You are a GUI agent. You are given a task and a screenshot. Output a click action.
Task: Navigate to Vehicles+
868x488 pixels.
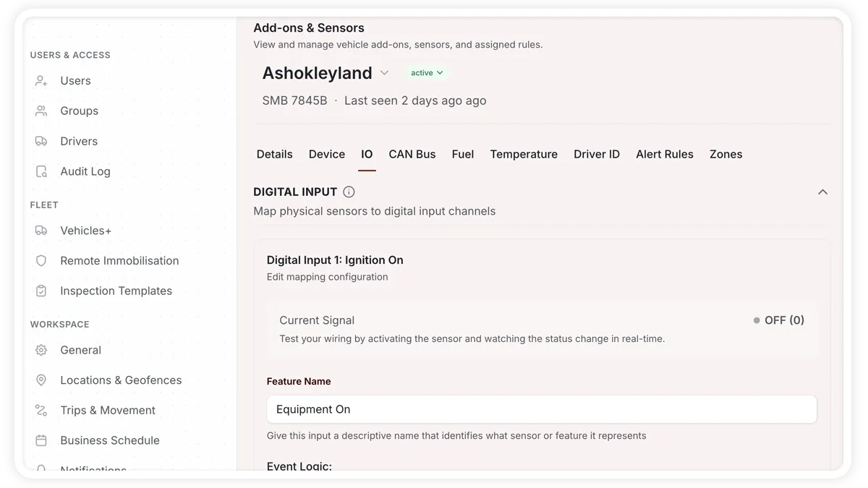tap(86, 231)
